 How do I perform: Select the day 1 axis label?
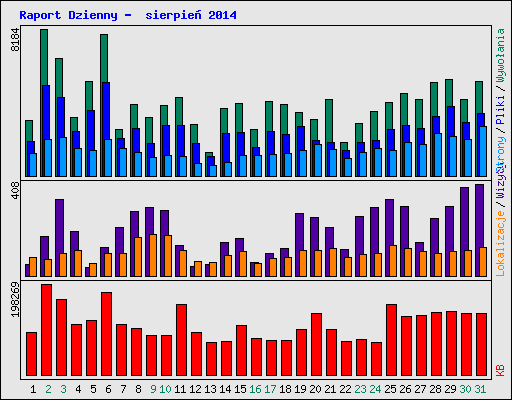[33, 389]
